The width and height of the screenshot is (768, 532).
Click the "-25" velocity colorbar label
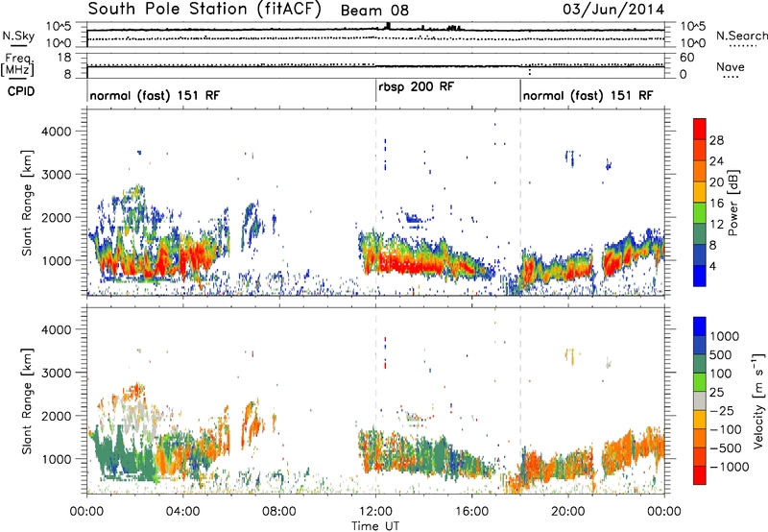click(x=722, y=411)
